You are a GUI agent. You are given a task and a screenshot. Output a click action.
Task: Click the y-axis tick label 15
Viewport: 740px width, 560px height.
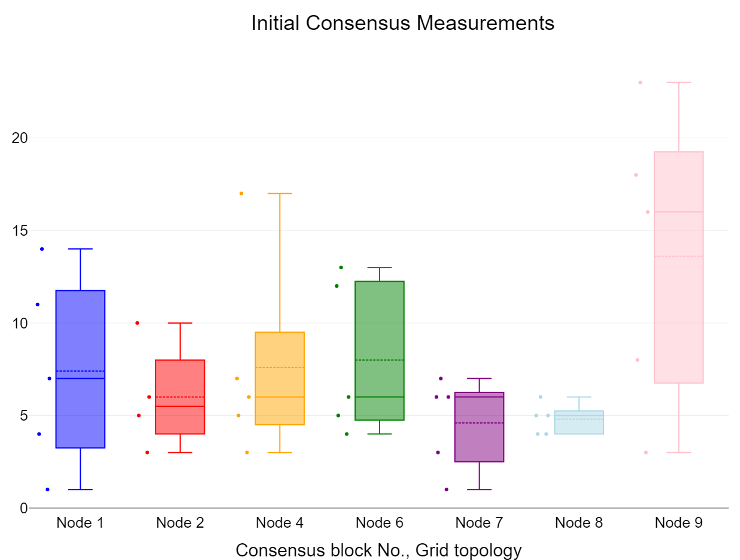coord(20,230)
